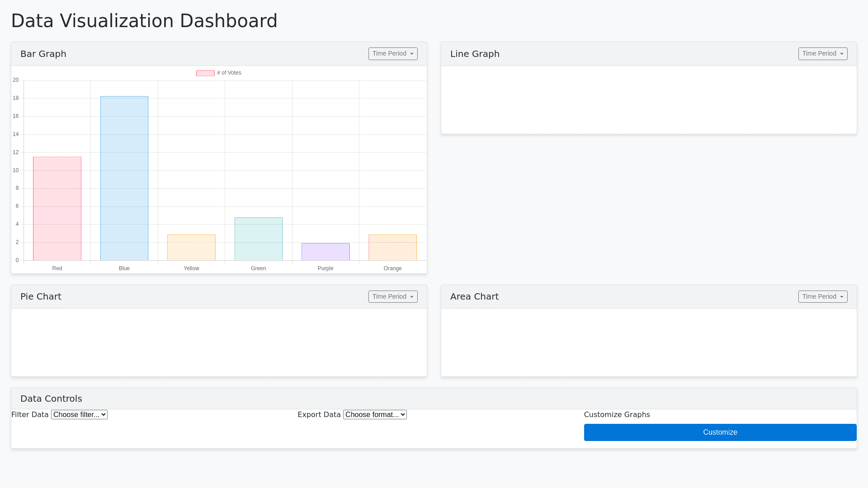The height and width of the screenshot is (488, 868).
Task: Click the Data Visualization Dashboard heading
Action: point(144,21)
